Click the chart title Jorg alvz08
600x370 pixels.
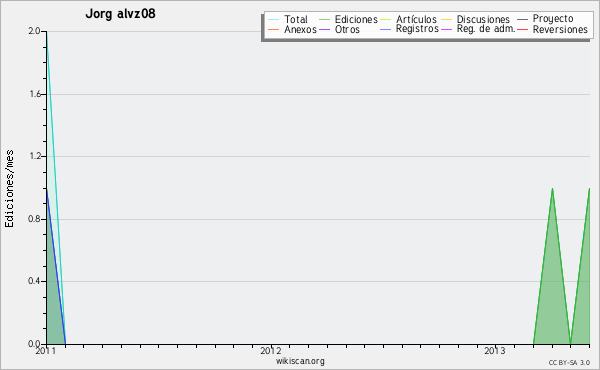[121, 14]
